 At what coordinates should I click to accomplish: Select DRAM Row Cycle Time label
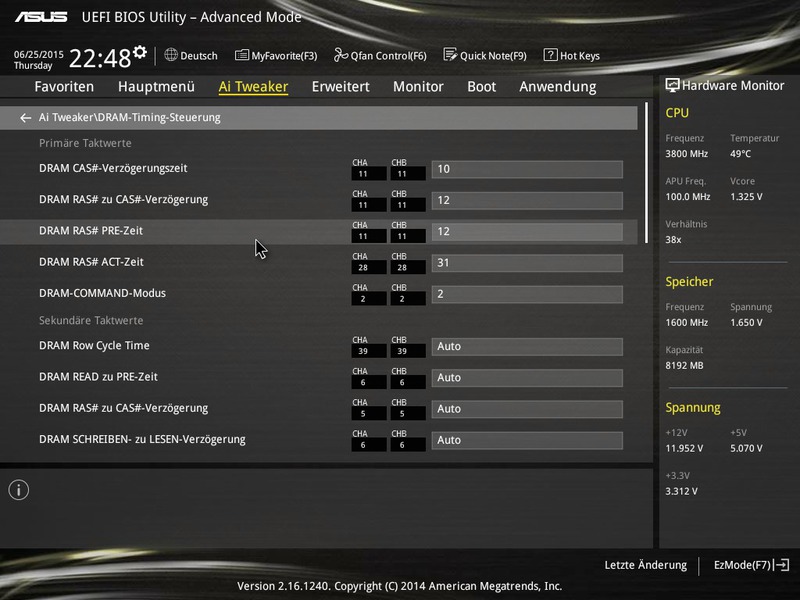point(94,345)
